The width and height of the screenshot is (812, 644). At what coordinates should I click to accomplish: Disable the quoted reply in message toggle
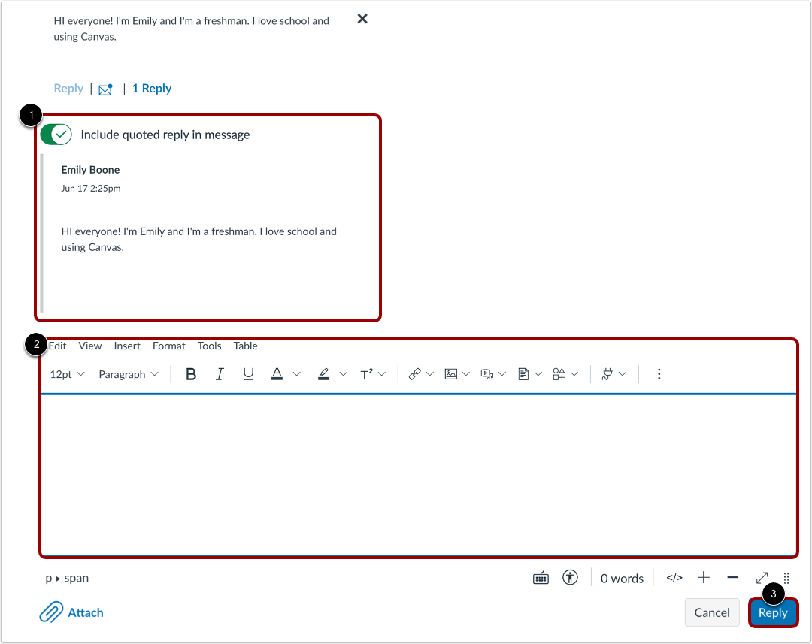(56, 134)
